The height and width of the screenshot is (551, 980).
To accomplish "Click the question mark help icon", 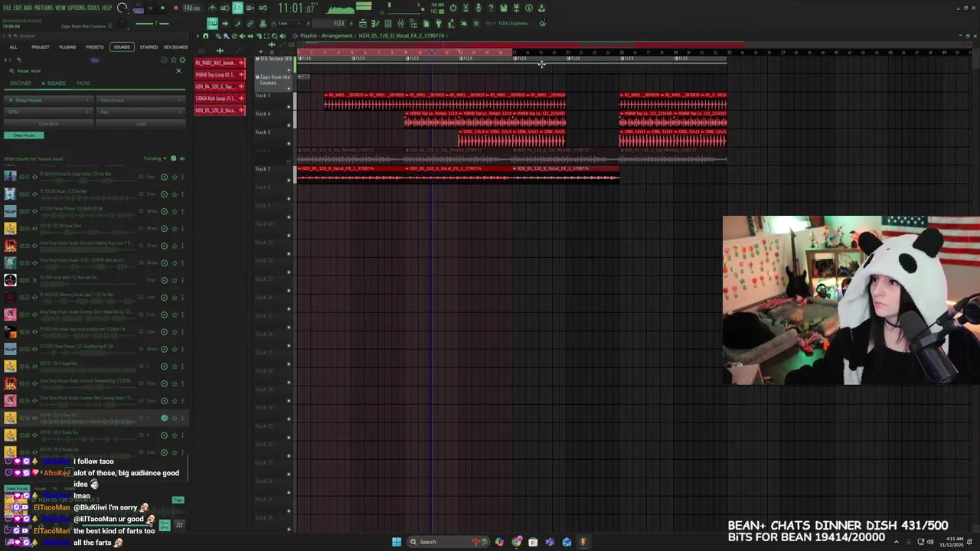I will (491, 8).
